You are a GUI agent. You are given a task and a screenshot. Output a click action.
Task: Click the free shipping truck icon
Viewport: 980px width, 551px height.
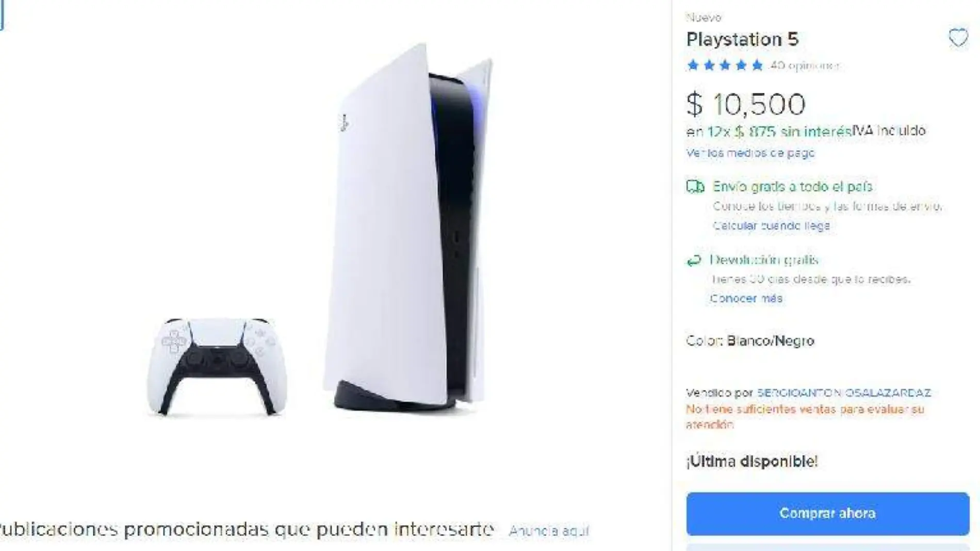click(x=695, y=186)
